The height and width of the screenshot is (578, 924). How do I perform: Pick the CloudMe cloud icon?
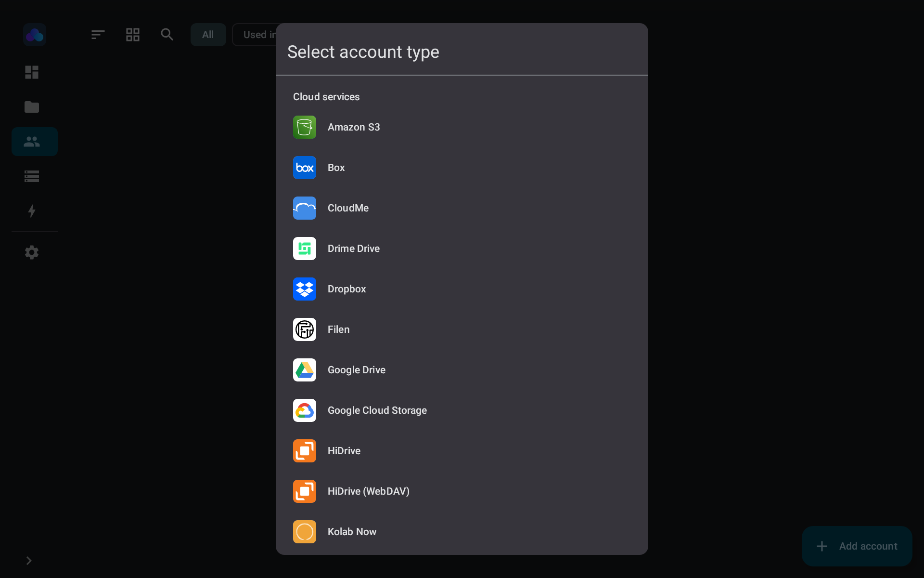305,208
